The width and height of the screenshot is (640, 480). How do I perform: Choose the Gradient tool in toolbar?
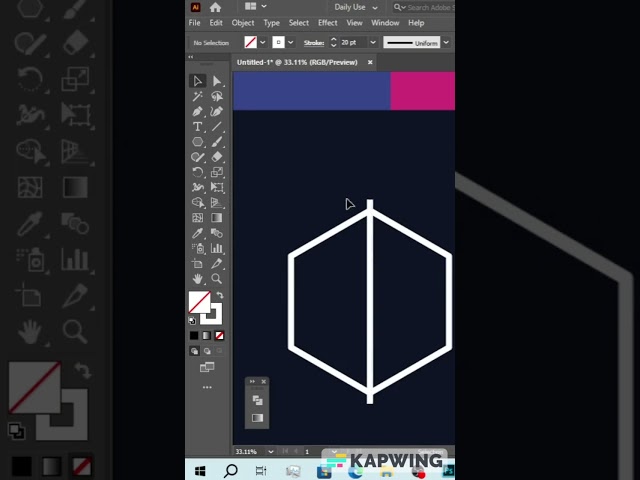[217, 218]
